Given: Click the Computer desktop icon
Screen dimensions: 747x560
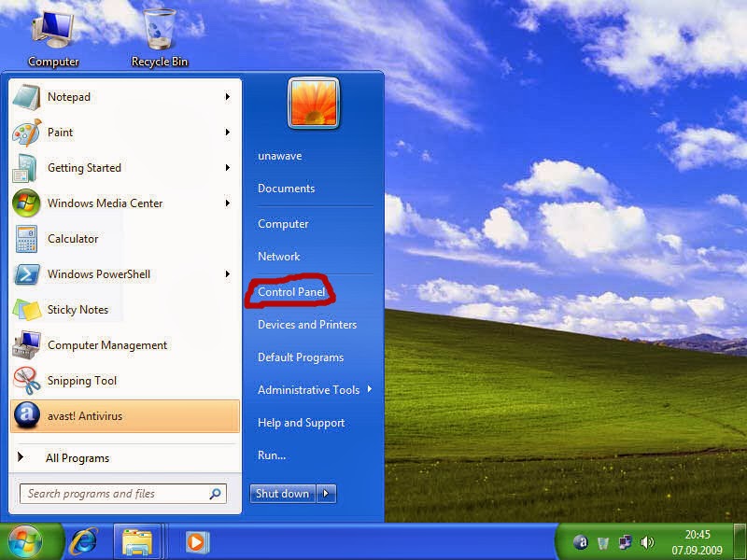Looking at the screenshot, I should point(53,30).
